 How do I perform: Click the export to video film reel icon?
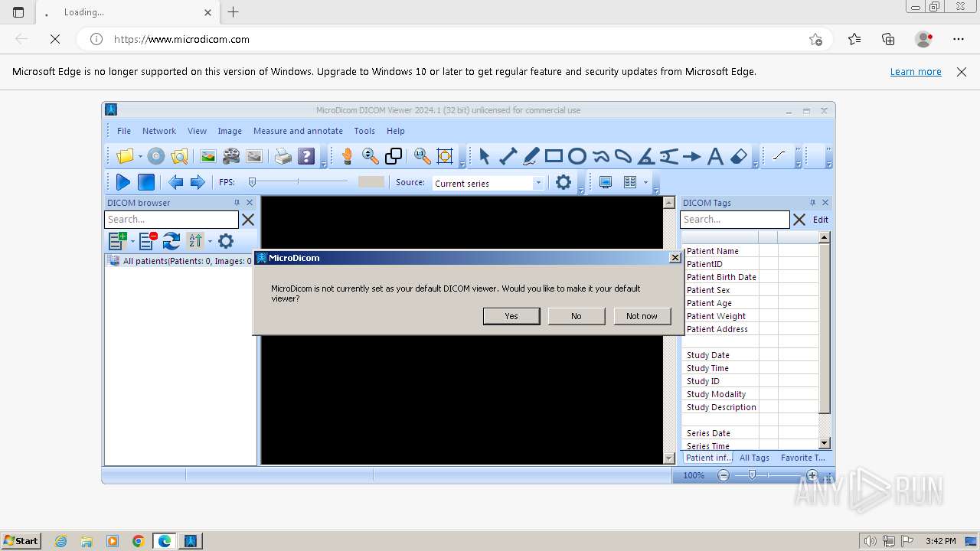coord(231,156)
